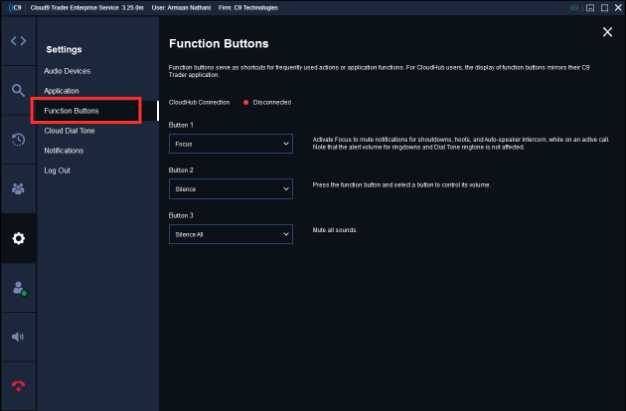626x411 pixels.
Task: Click the code brackets icon in sidebar
Action: click(x=18, y=41)
